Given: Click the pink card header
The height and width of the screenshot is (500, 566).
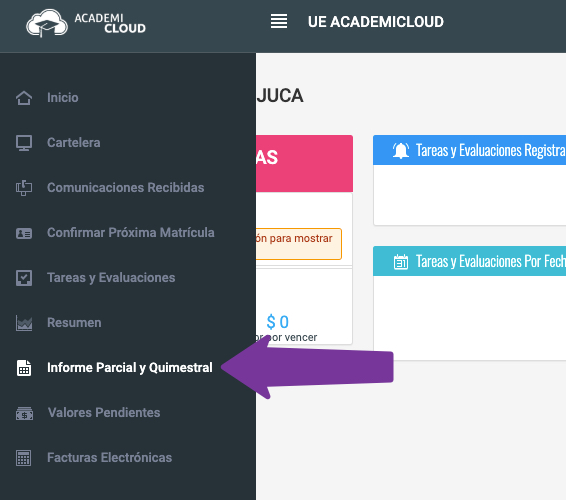Looking at the screenshot, I should (x=304, y=164).
